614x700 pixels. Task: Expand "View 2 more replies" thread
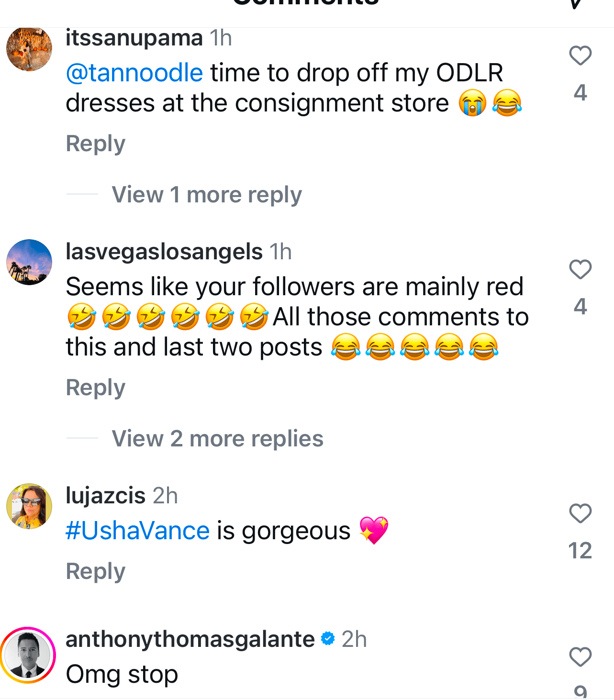(217, 439)
